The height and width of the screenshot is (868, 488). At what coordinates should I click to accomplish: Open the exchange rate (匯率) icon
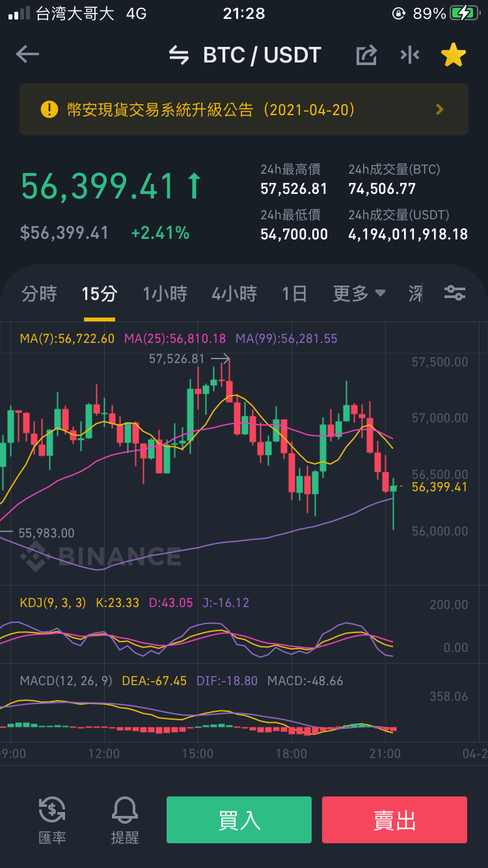52,821
